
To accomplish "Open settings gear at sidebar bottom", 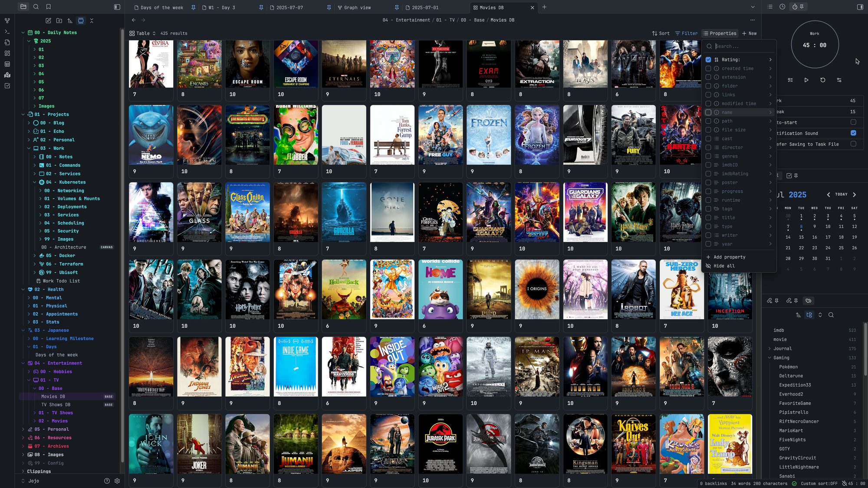I will (x=117, y=481).
